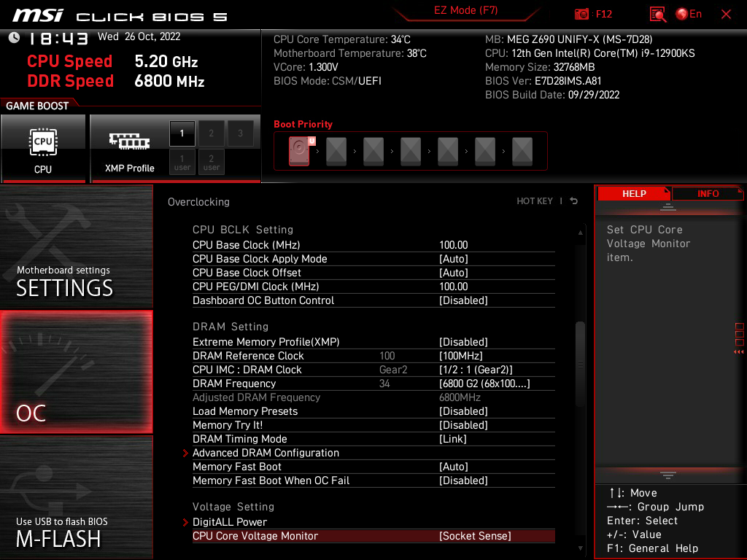Click the settings list scrollbar down arrow
The width and height of the screenshot is (747, 560).
[x=580, y=548]
